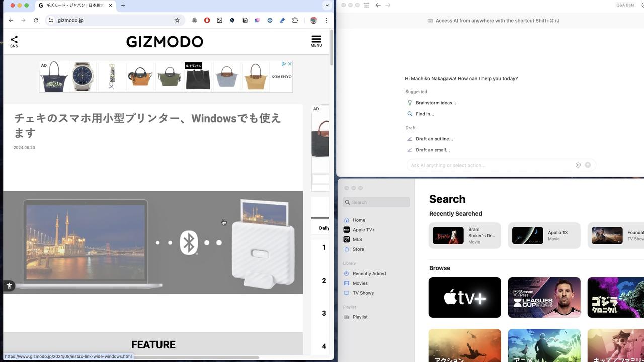Open Apollo 13 recent search
Viewport: 644px width, 362px height.
tap(544, 235)
